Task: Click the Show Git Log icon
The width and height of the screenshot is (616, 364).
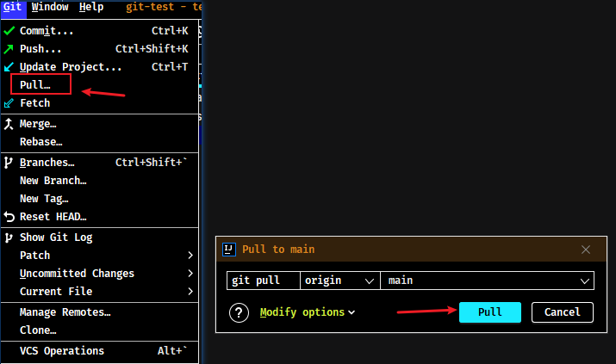Action: [x=9, y=238]
